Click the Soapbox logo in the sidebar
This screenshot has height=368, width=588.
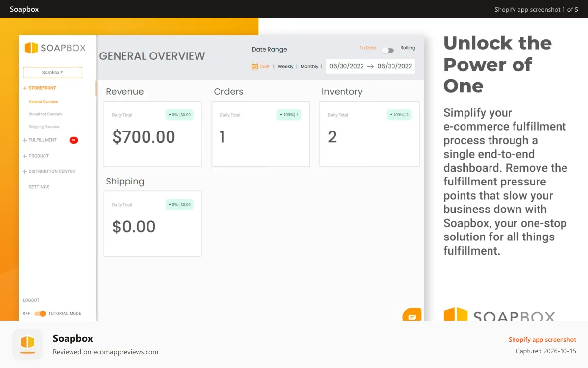[x=55, y=48]
